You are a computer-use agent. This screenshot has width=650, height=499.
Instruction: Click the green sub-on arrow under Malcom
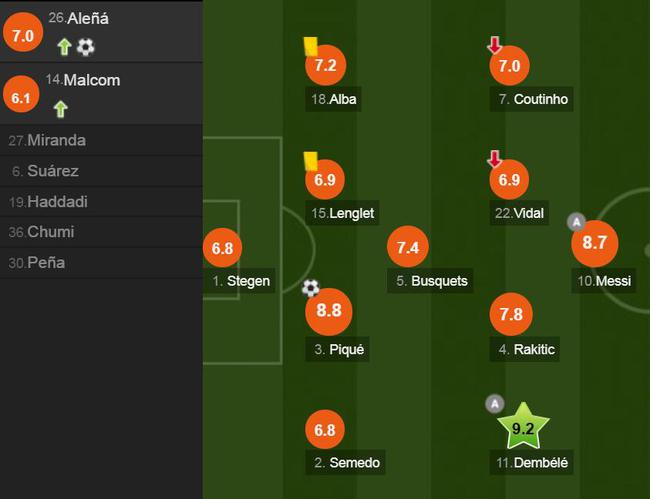pyautogui.click(x=61, y=109)
